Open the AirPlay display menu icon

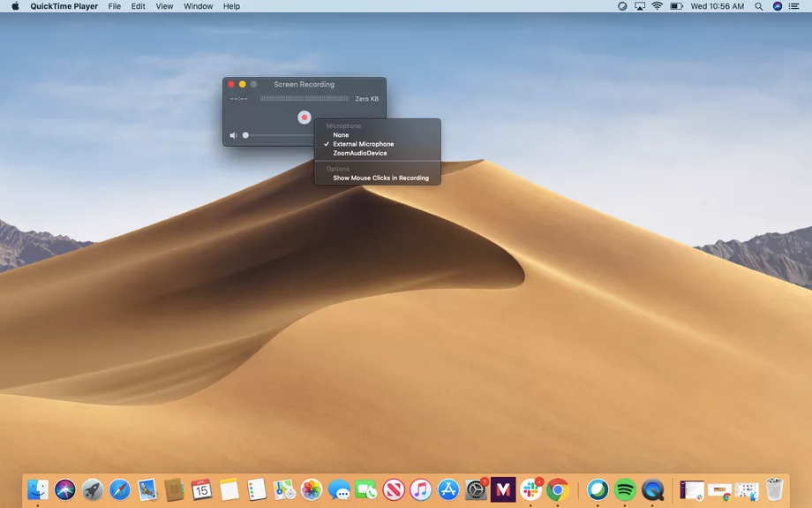[x=640, y=6]
